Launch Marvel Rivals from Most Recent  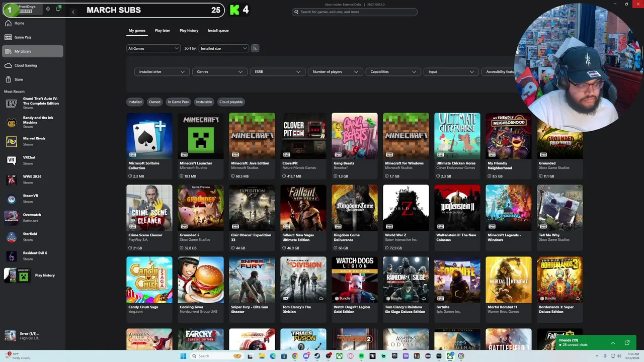coord(33,141)
